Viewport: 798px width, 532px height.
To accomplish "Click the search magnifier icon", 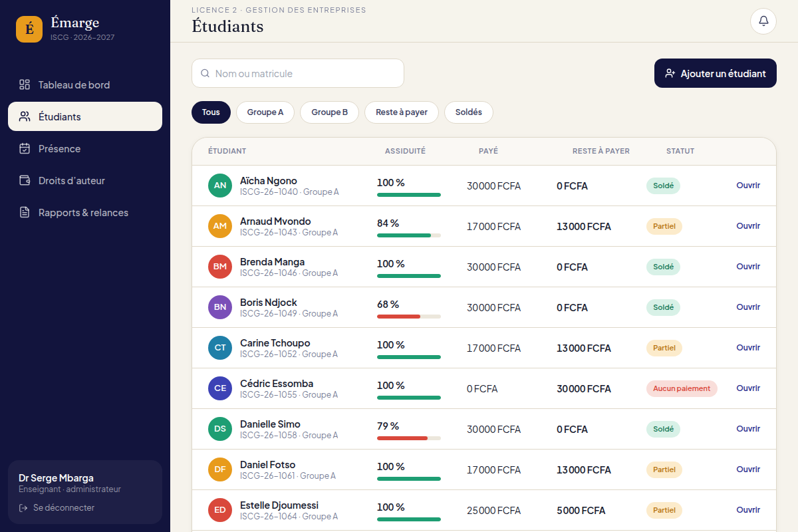I will coord(205,73).
